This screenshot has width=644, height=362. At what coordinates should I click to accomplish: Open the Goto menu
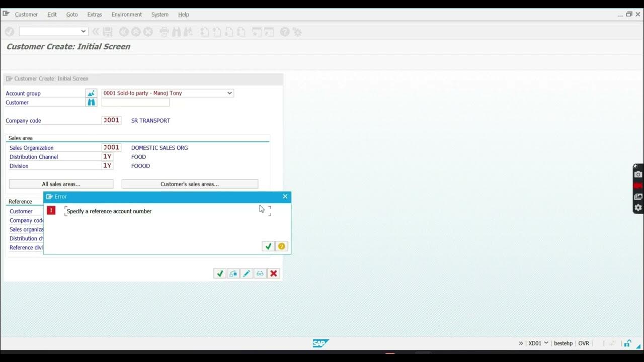click(x=72, y=15)
